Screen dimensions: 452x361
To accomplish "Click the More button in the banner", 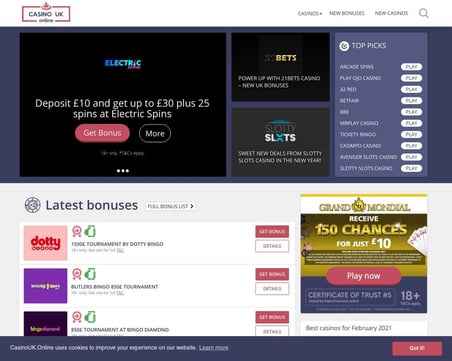I will (155, 133).
